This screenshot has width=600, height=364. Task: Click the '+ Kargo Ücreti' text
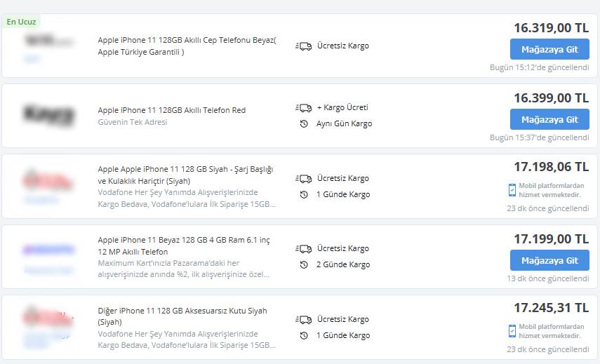(x=342, y=107)
